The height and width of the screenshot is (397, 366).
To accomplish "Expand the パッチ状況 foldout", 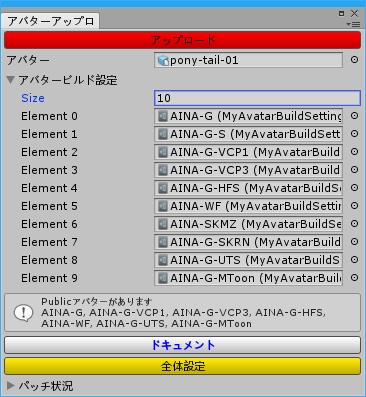I will (11, 386).
